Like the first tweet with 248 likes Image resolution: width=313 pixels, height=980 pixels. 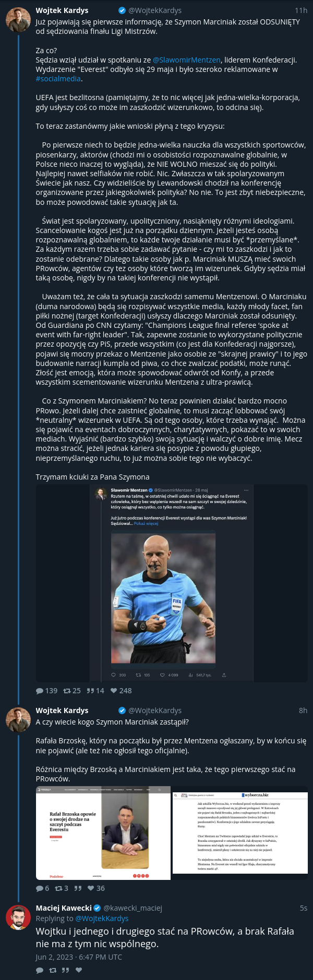[x=121, y=691]
